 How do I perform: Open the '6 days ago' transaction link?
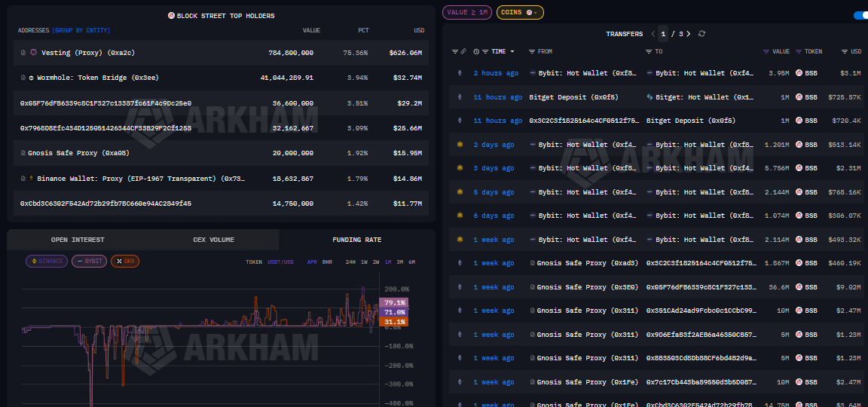(x=494, y=216)
